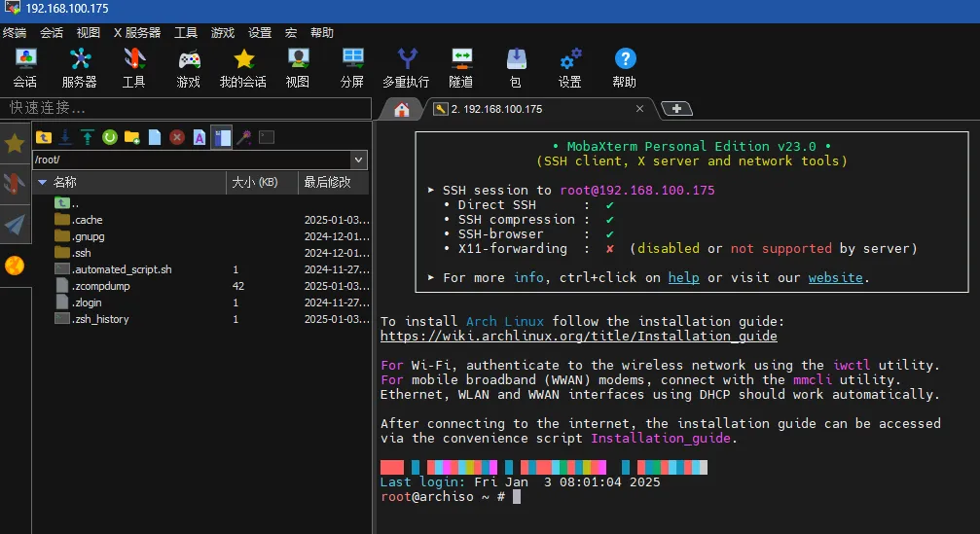
Task: Click the 快速连接 quick connect field
Action: [186, 108]
